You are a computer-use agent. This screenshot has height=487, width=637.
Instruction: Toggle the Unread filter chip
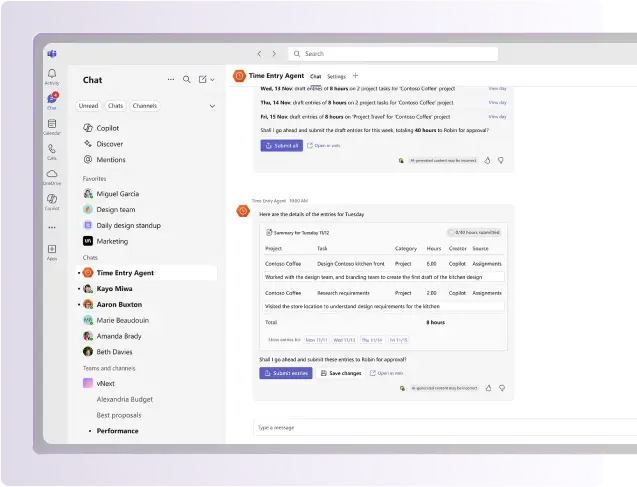click(x=89, y=105)
